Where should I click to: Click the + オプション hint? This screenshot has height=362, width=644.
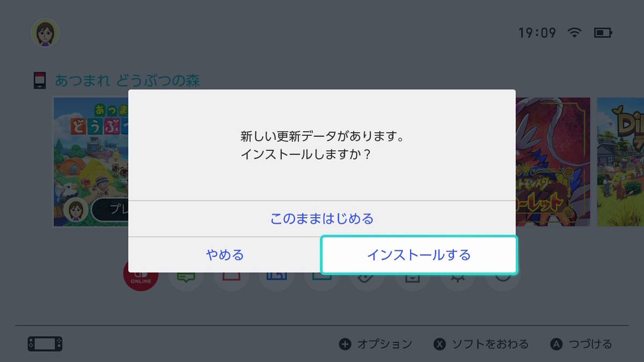[x=376, y=344]
